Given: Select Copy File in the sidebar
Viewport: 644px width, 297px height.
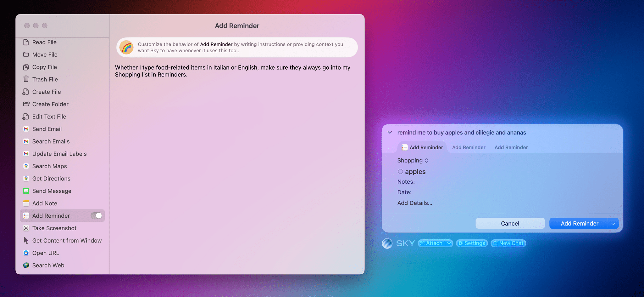Looking at the screenshot, I should (x=62, y=67).
